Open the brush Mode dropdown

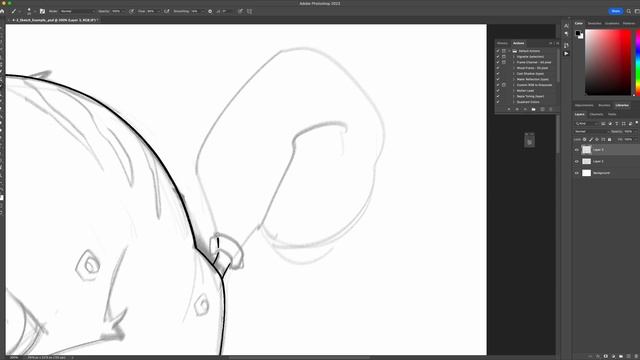click(77, 11)
